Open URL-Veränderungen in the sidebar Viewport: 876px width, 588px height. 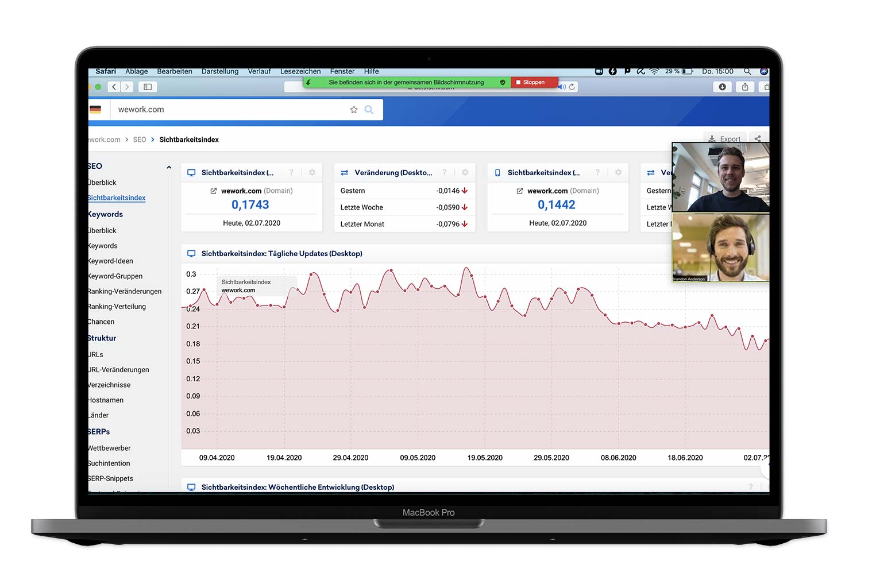tap(118, 370)
